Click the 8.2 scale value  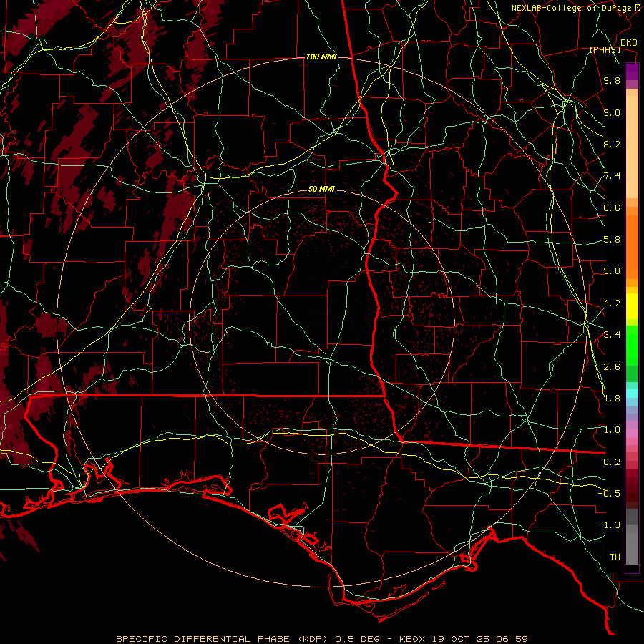coord(612,145)
